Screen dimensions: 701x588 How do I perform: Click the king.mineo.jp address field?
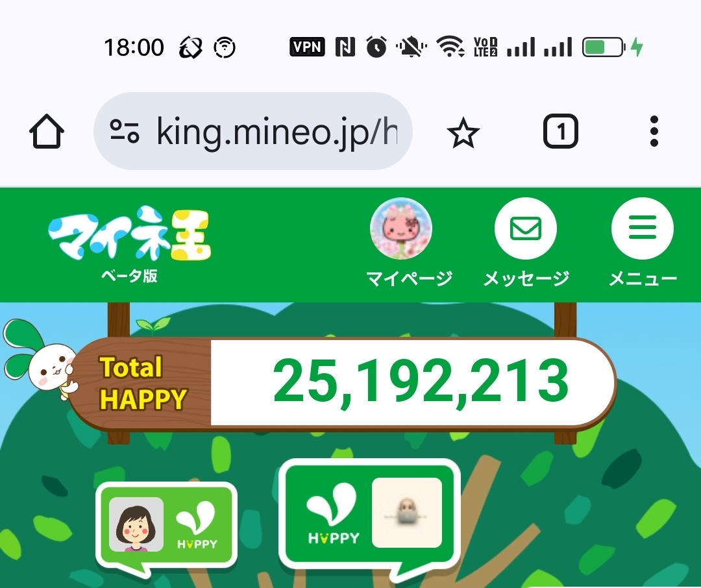(x=252, y=131)
